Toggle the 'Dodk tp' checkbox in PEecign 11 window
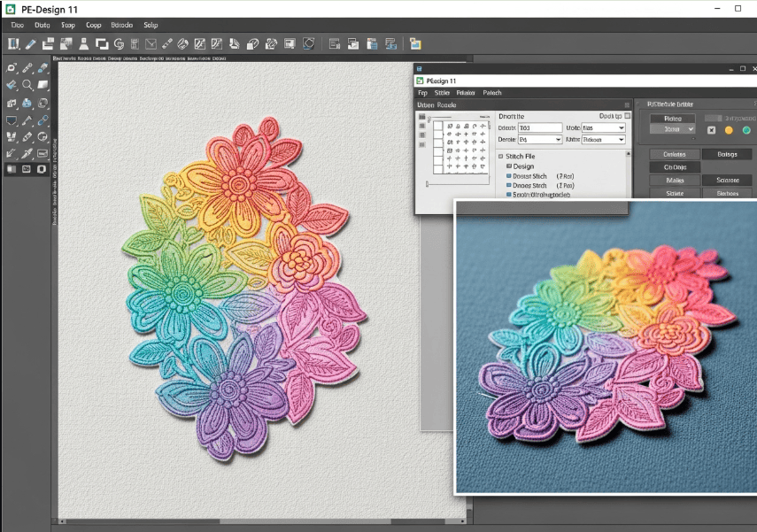The height and width of the screenshot is (532, 757). 627,116
